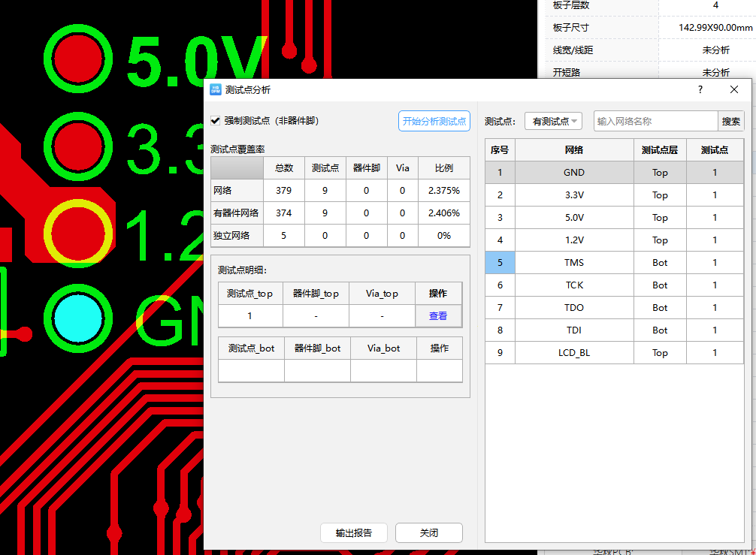
Task: Click 关闭 to dismiss the dialog
Action: point(428,532)
